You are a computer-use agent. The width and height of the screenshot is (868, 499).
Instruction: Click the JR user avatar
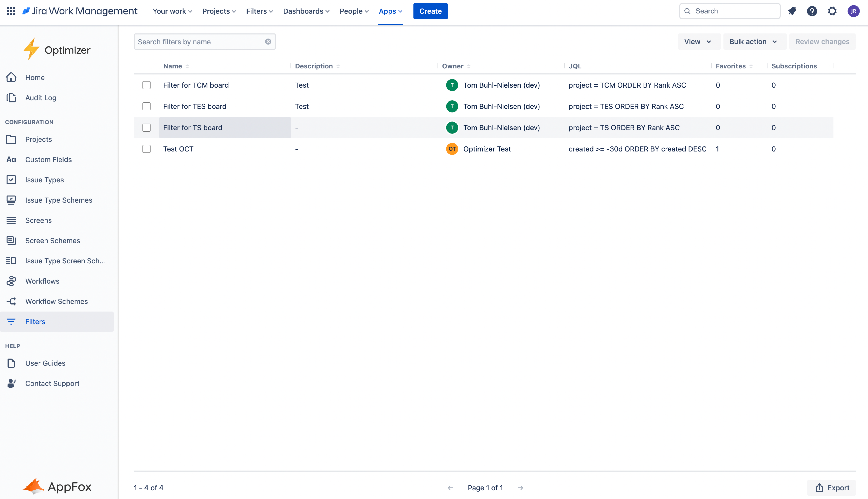(853, 11)
